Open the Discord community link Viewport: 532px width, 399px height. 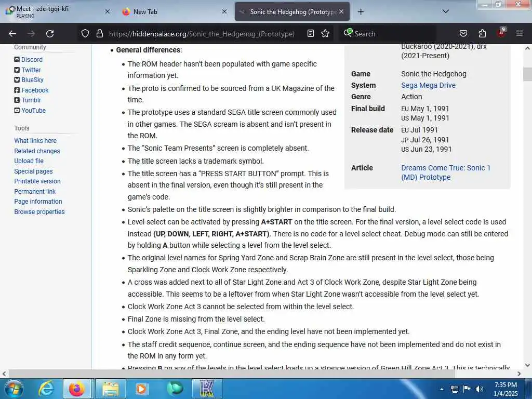point(32,60)
